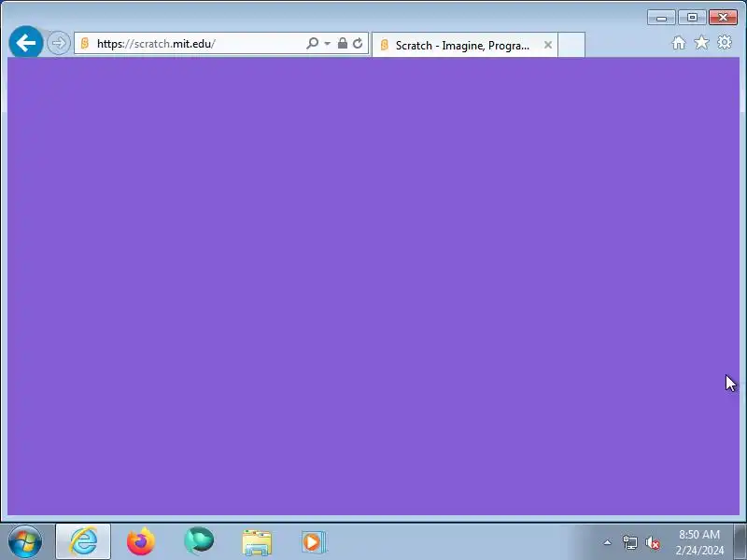This screenshot has height=560, width=747.
Task: Go to the Home page icon
Action: coord(679,43)
